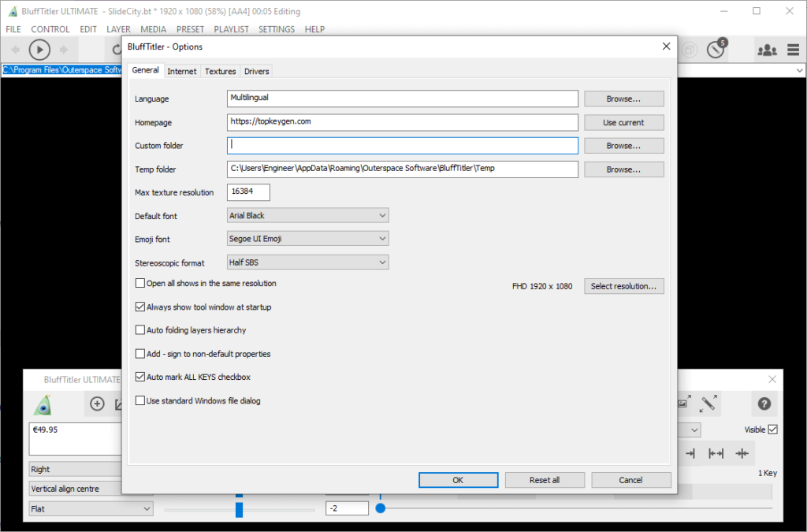This screenshot has width=807, height=532.
Task: Open the EDIT menu
Action: [88, 29]
